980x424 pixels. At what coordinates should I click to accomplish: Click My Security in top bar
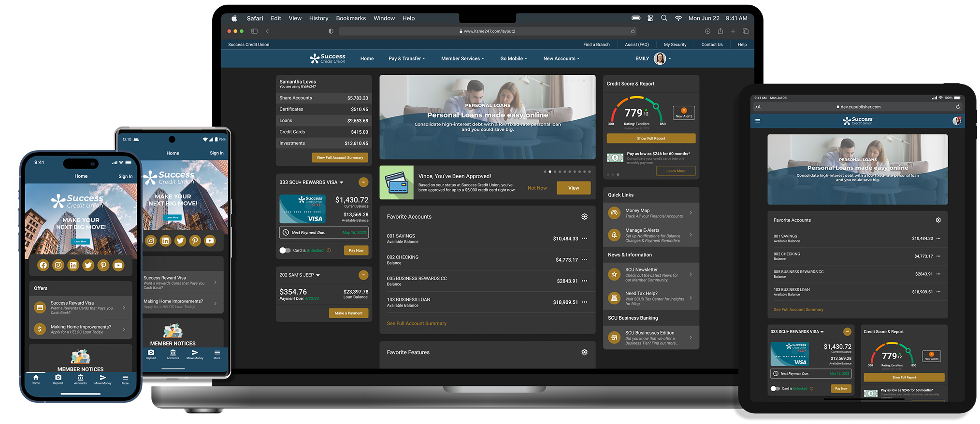coord(675,45)
